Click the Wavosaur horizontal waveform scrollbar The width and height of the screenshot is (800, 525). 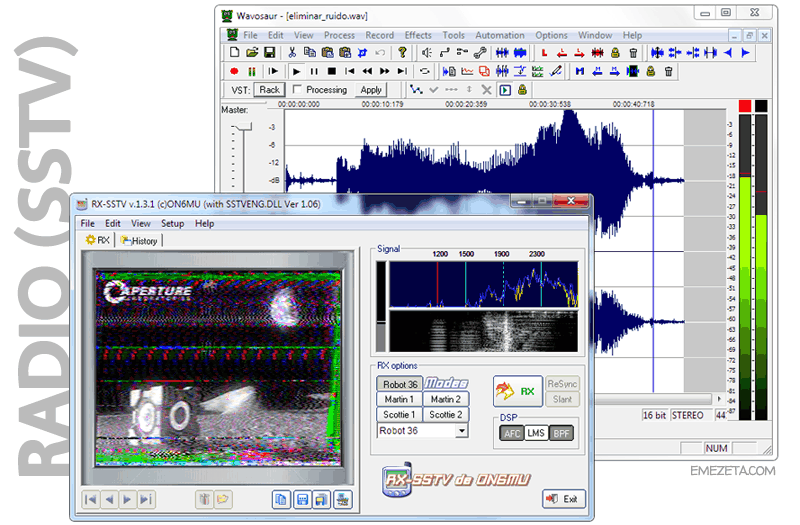pos(653,398)
